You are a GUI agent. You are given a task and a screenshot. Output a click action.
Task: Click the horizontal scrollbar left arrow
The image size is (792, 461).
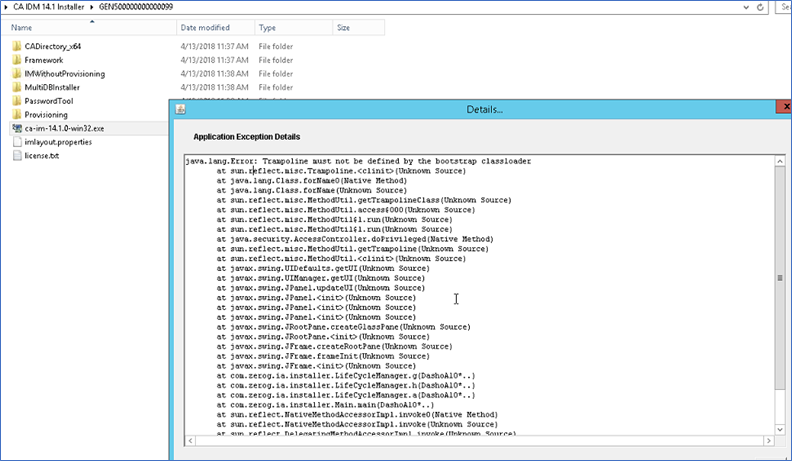click(190, 441)
